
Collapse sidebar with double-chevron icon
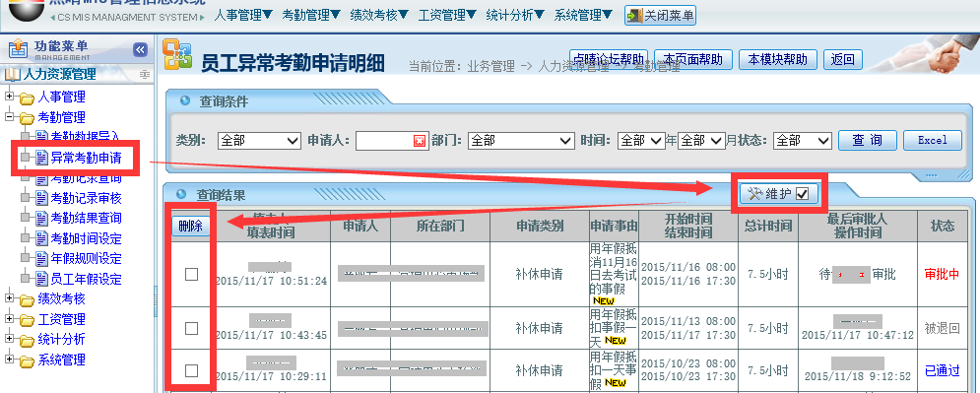pyautogui.click(x=141, y=49)
